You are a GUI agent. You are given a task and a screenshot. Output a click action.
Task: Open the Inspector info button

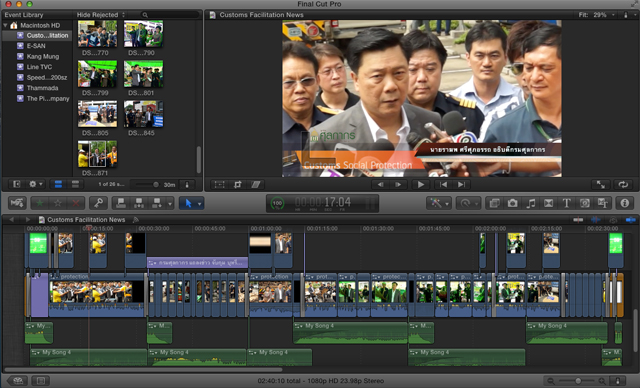(624, 203)
